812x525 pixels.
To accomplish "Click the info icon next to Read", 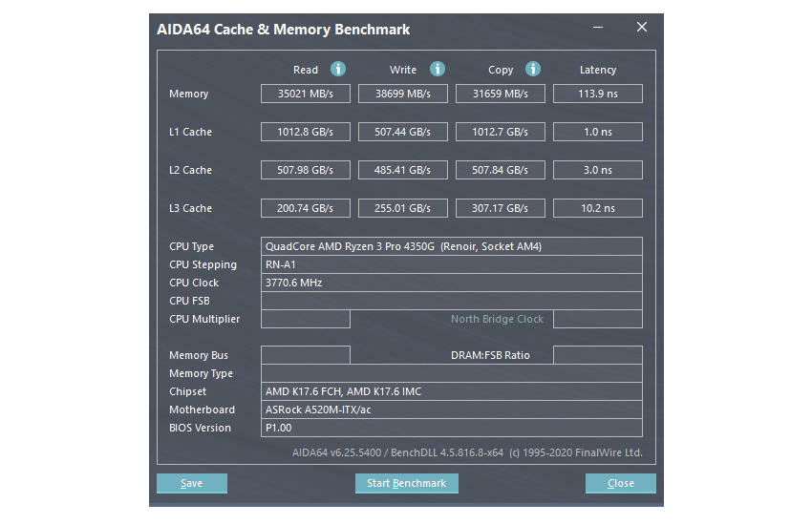I will pyautogui.click(x=338, y=69).
